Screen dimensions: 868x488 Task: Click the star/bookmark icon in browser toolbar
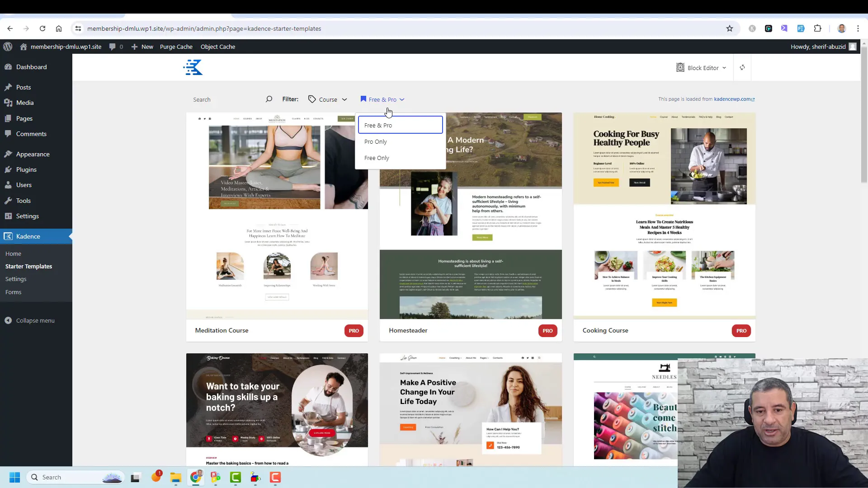point(729,28)
